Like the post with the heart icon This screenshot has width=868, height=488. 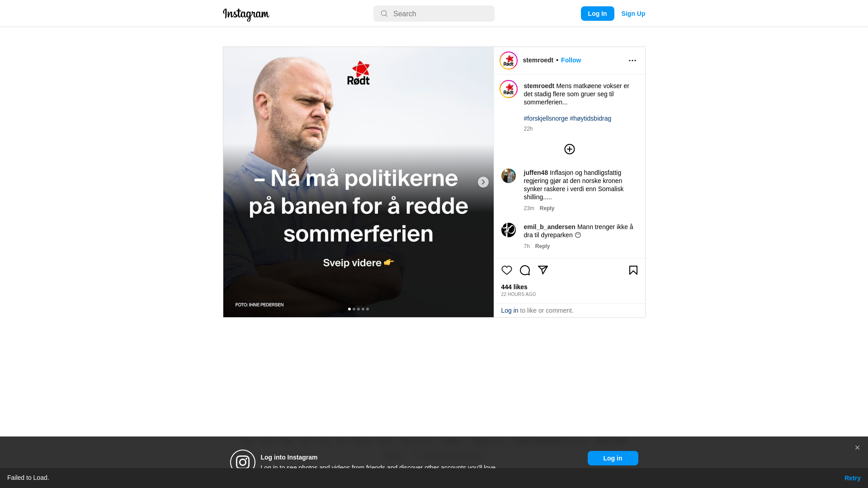(506, 270)
